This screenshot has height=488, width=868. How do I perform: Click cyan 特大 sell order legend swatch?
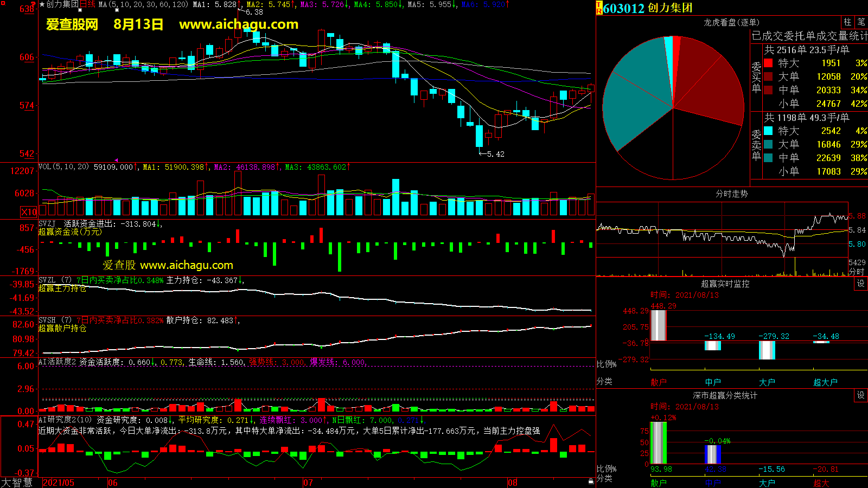pos(768,131)
